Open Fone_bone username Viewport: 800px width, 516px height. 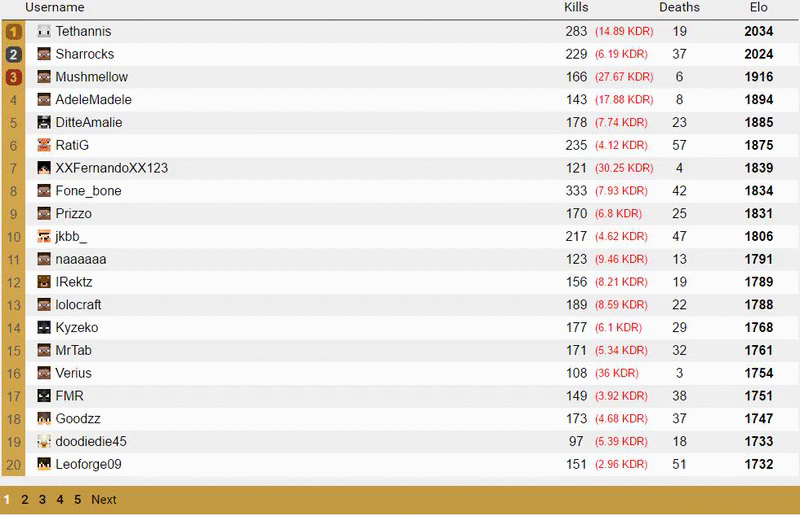pyautogui.click(x=88, y=191)
